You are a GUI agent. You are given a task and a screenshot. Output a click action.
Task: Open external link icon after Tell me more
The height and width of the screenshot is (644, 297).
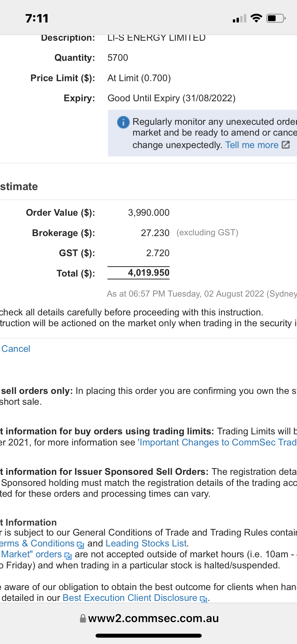286,145
